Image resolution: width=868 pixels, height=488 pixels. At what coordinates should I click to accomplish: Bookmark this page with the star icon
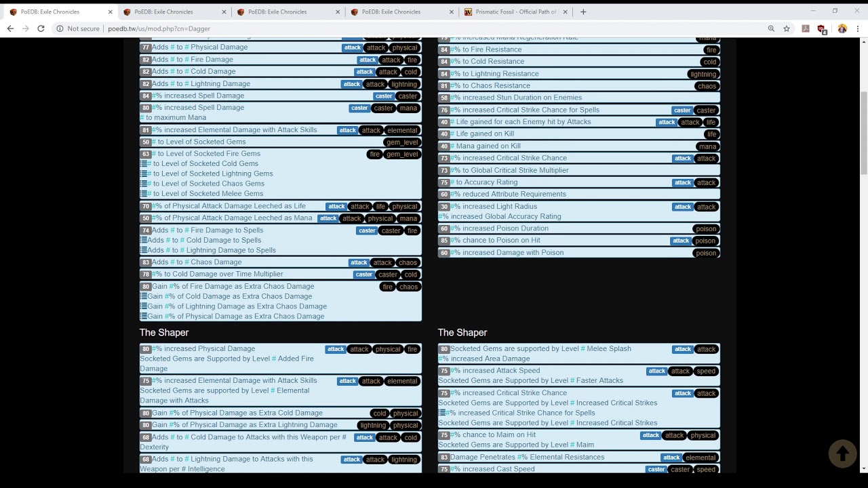787,28
